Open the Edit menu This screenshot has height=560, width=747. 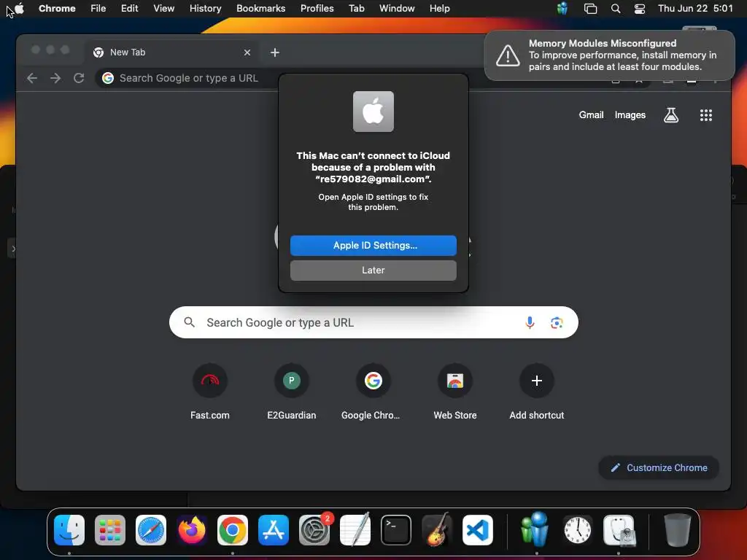(x=129, y=9)
